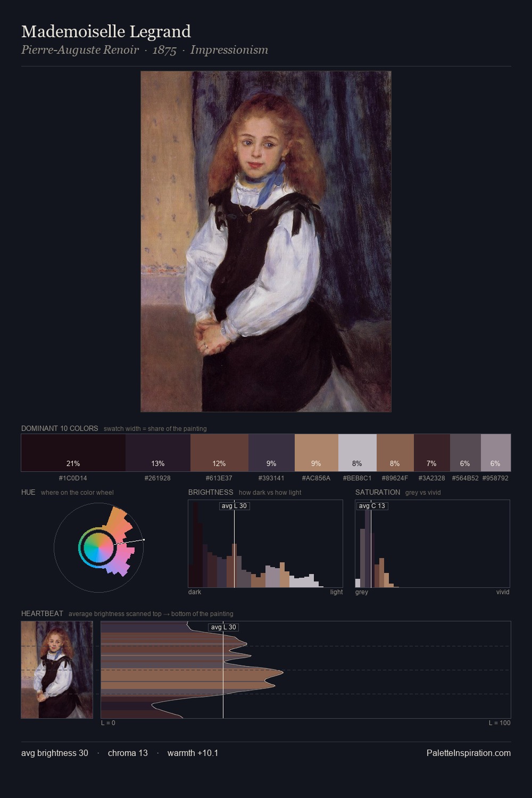Image resolution: width=532 pixels, height=798 pixels.
Task: Click the hex code text '#1C0D14'
Action: 73,478
